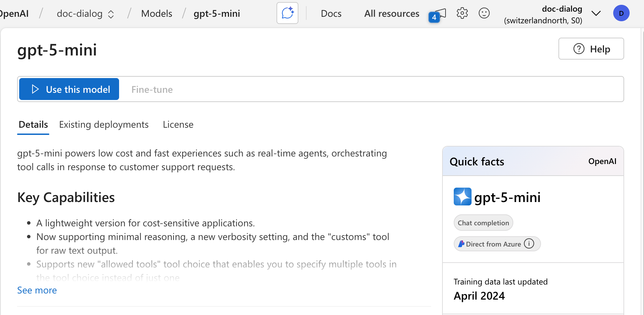644x315 pixels.
Task: Open the AI chat assistant icon
Action: [x=287, y=13]
